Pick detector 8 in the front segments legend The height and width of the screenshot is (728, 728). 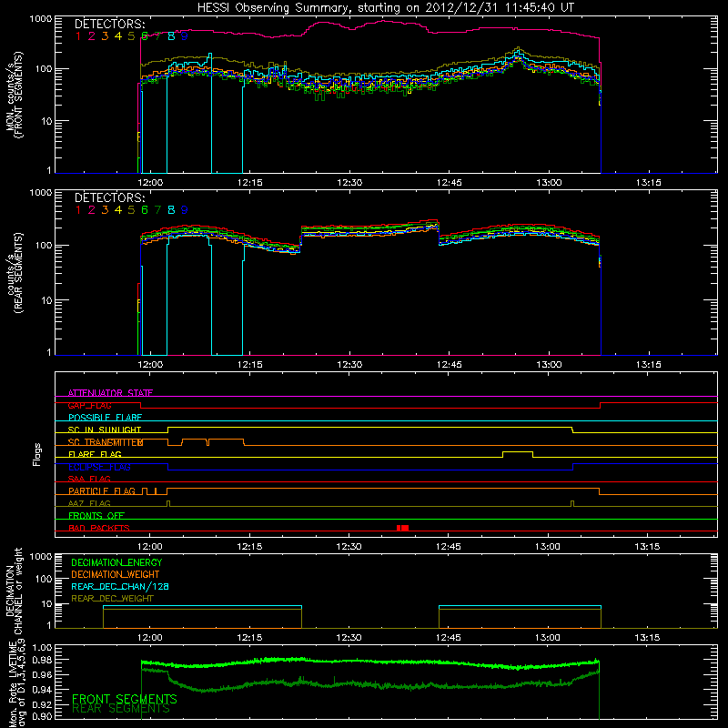(171, 36)
